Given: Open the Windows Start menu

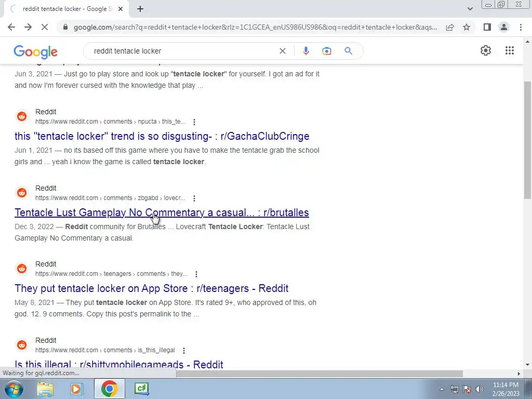Looking at the screenshot, I should (14, 389).
